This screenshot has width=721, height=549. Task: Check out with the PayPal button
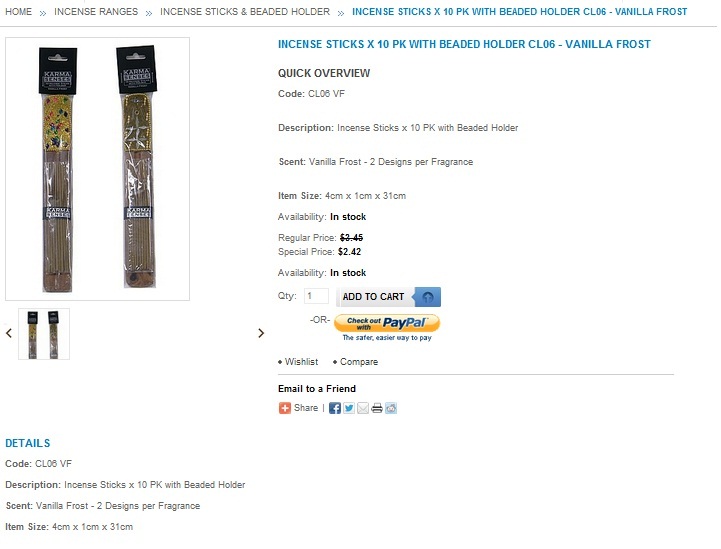click(x=387, y=323)
